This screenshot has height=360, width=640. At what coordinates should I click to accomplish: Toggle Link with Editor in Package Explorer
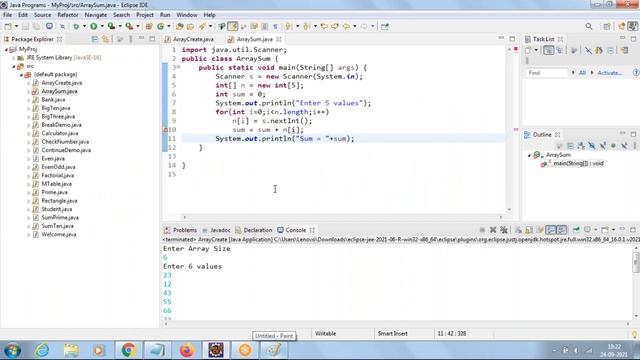(x=106, y=39)
